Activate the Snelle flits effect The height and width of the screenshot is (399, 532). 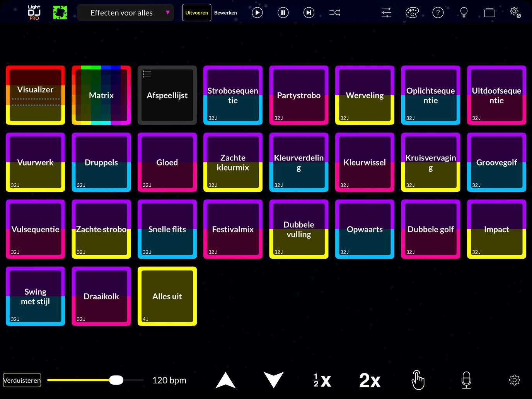coord(167,229)
